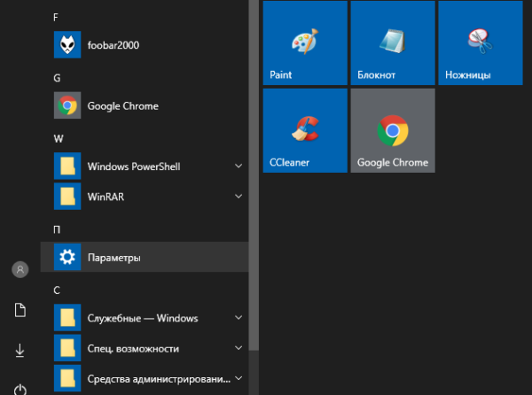Click the Средства администрирования folder icon
The image size is (532, 395).
[67, 378]
